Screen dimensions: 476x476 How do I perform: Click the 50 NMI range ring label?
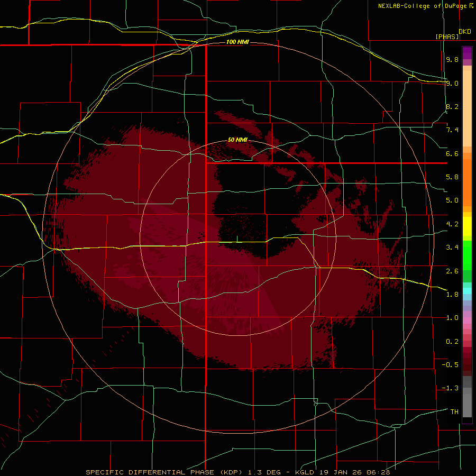[x=237, y=140]
